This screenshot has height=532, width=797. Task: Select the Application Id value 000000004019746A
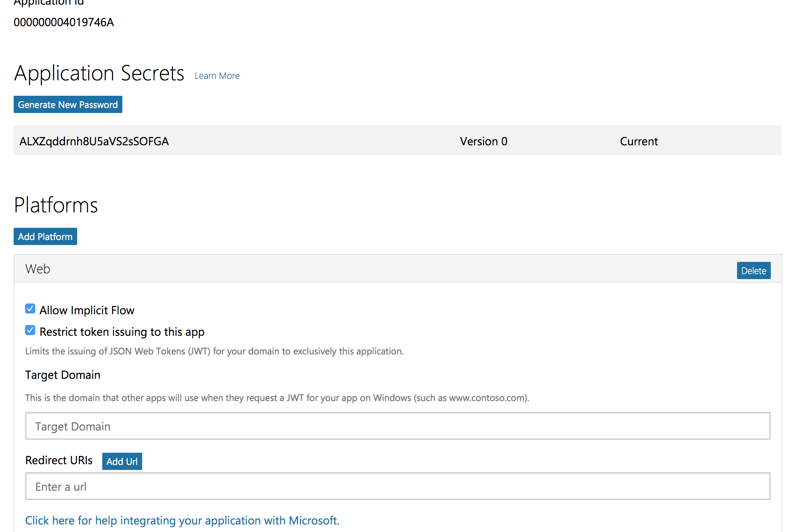tap(64, 22)
